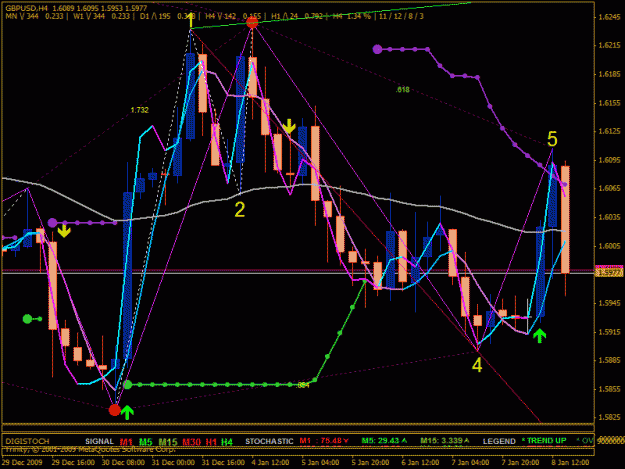
Task: Click the LEGEND label
Action: click(499, 441)
